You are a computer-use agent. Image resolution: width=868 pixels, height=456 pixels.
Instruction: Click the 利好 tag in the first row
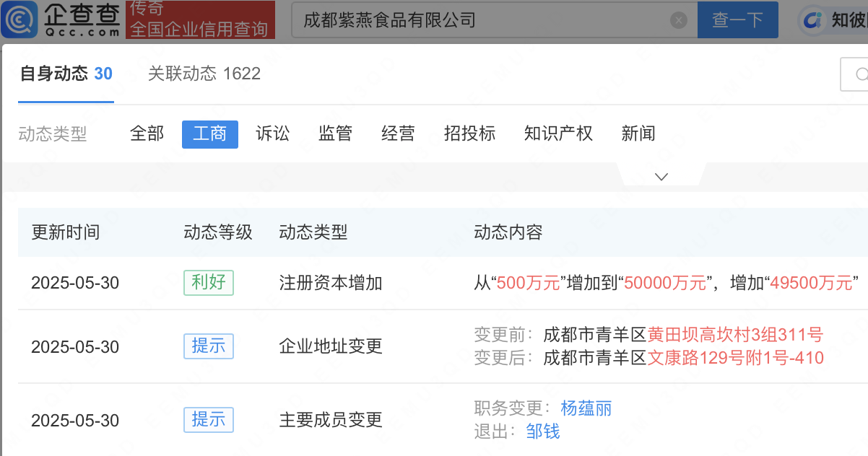pyautogui.click(x=209, y=282)
